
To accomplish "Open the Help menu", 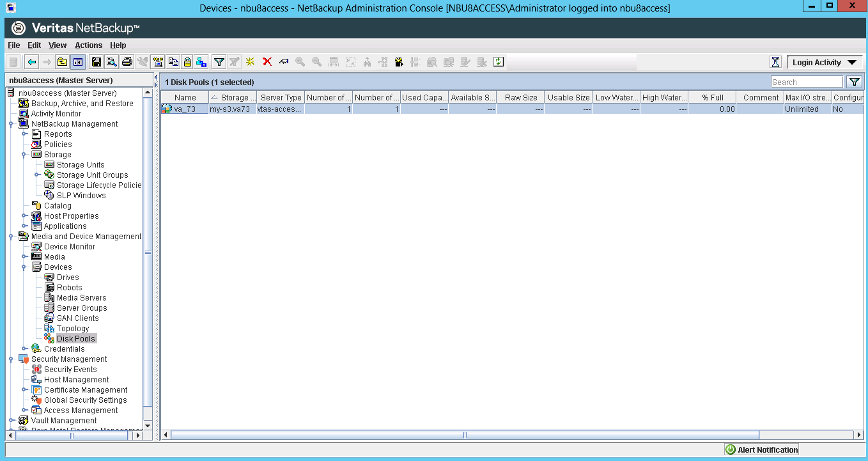I will [118, 45].
